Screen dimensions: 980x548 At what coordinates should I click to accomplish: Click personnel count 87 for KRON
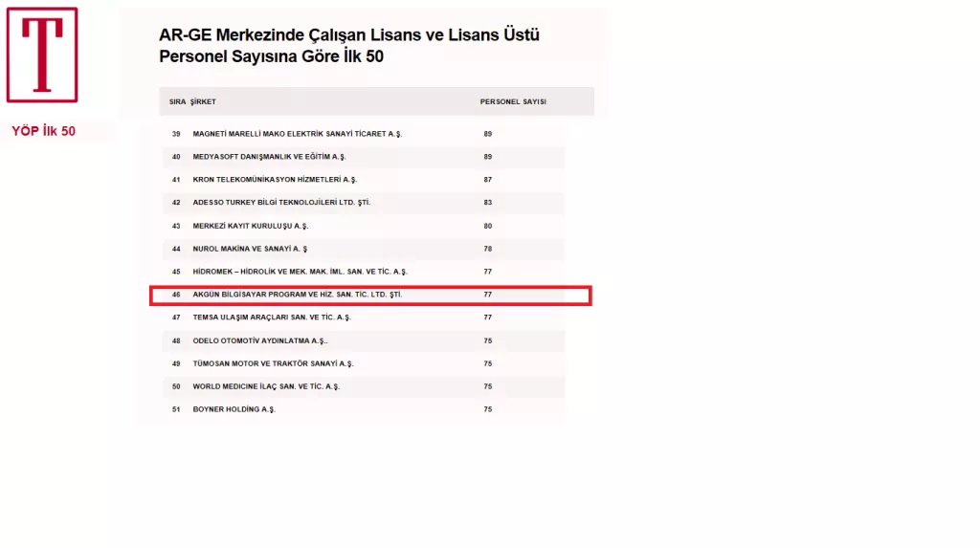coord(487,180)
